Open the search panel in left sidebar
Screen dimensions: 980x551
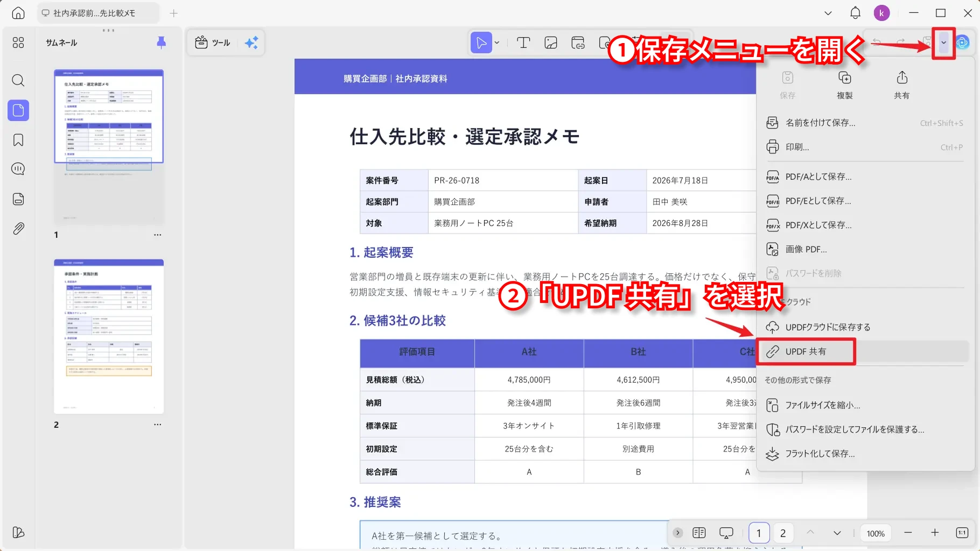point(18,81)
